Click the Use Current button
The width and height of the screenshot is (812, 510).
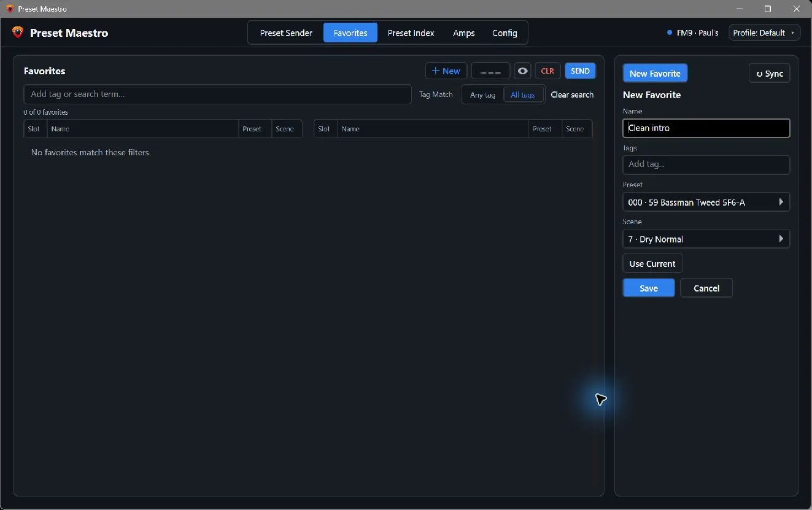click(652, 263)
